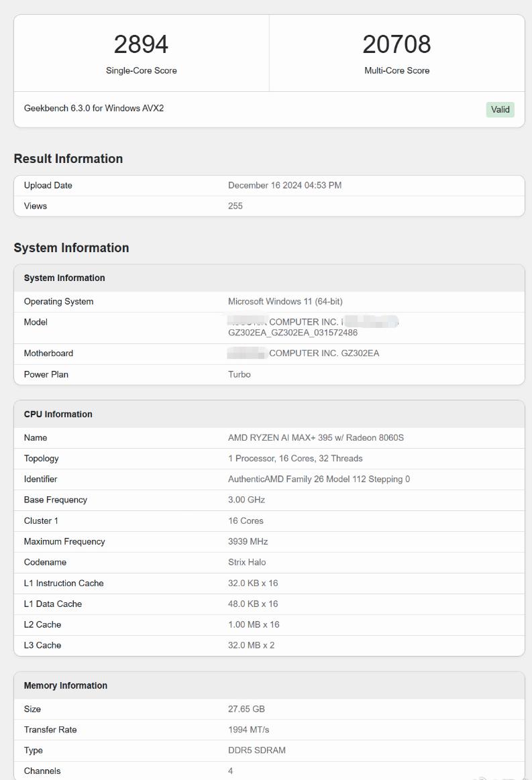
Task: Click the Type label in Memory Information
Action: 34,750
